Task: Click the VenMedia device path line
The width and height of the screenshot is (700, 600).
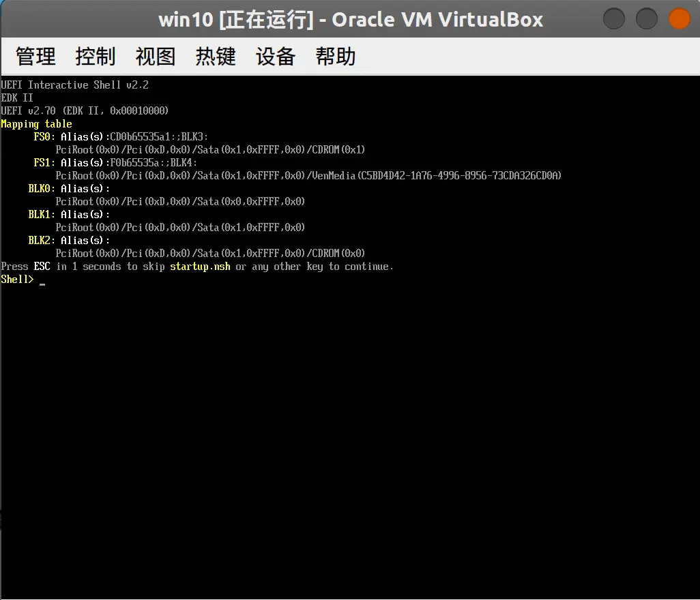Action: (308, 176)
